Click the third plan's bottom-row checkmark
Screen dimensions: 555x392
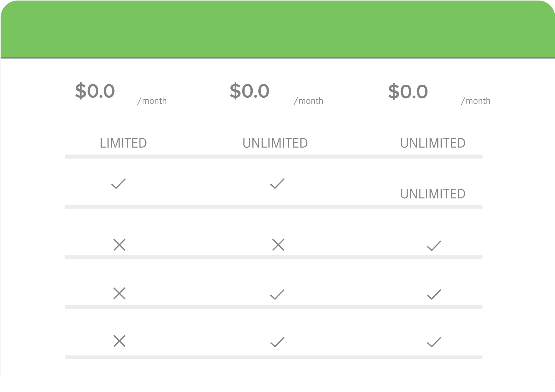pos(434,342)
